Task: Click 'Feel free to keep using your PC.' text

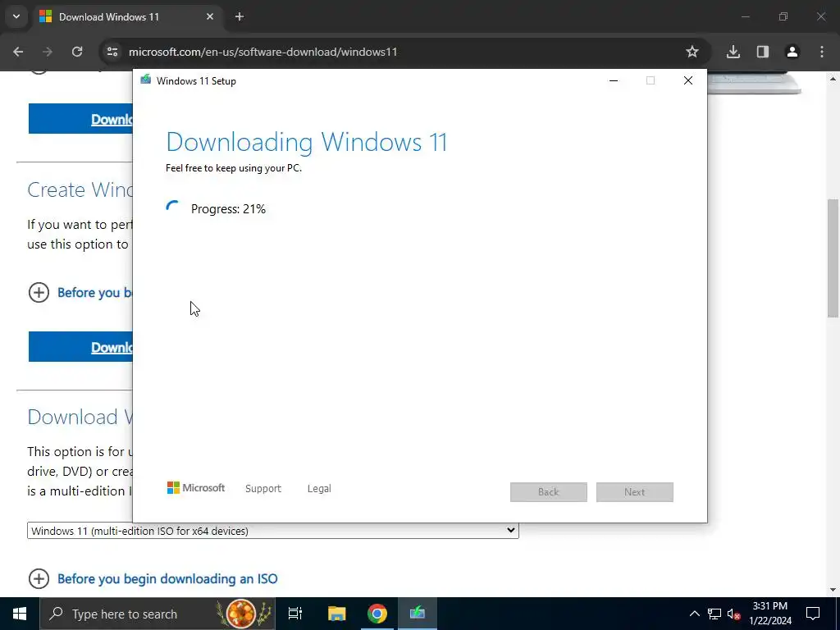Action: click(234, 168)
